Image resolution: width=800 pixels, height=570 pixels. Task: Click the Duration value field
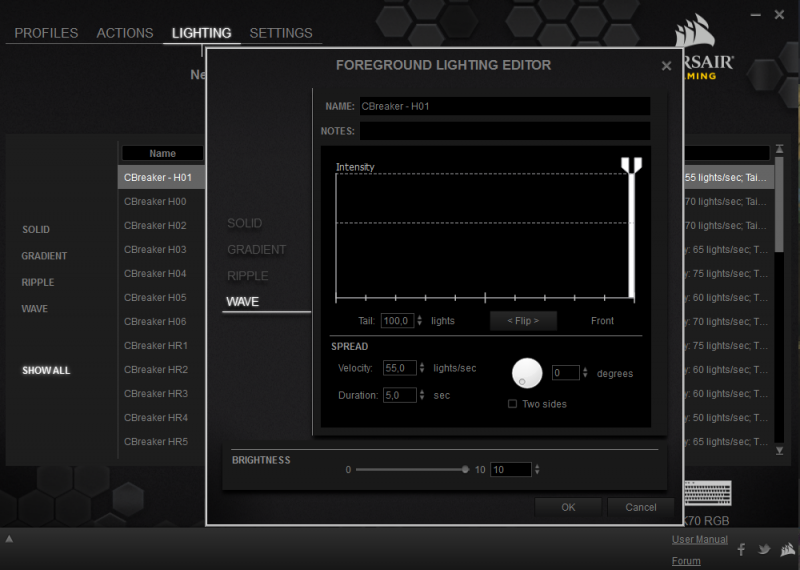pyautogui.click(x=399, y=395)
